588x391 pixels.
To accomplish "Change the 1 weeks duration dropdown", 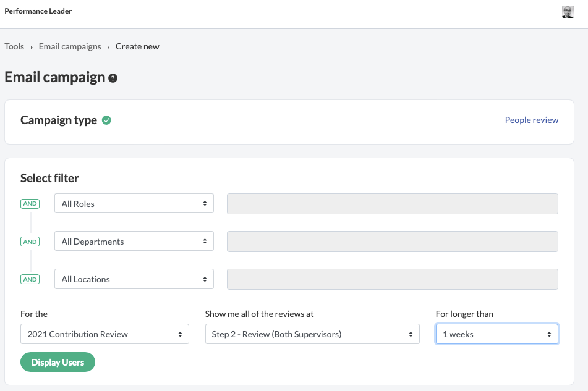I will click(x=496, y=334).
